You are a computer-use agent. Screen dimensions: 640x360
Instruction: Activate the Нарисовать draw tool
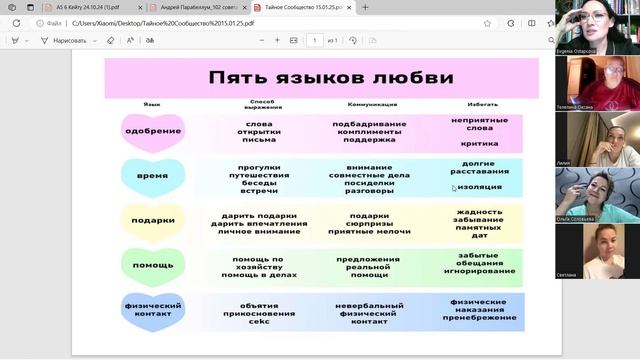[x=63, y=40]
